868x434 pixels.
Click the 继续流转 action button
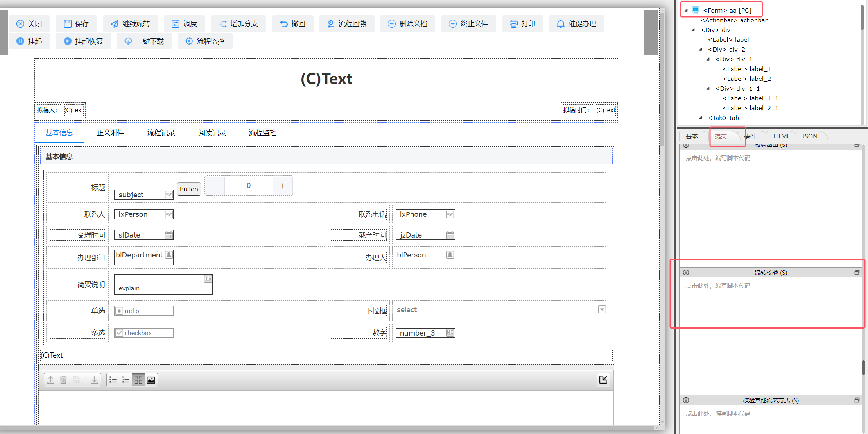click(131, 24)
